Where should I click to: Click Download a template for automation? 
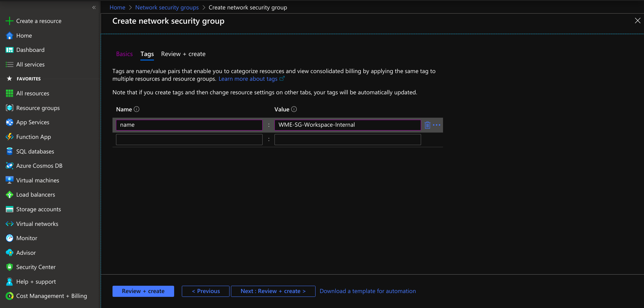click(x=367, y=291)
